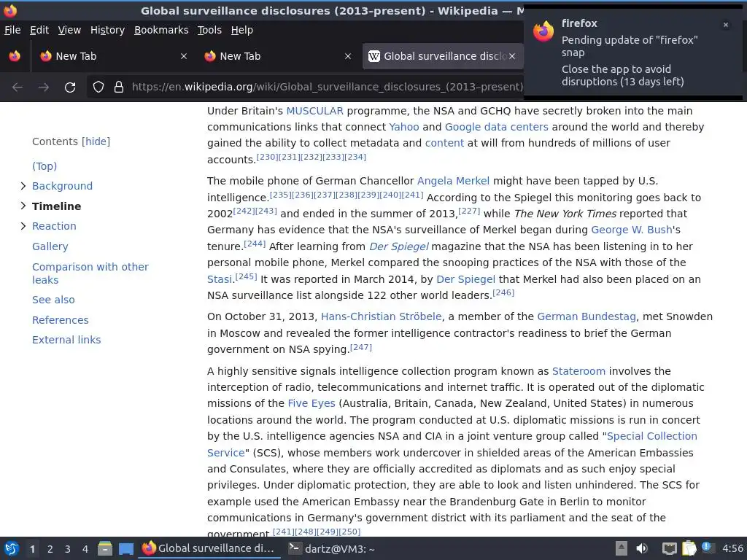The width and height of the screenshot is (747, 560).
Task: Open the Yahoo link
Action: point(404,127)
